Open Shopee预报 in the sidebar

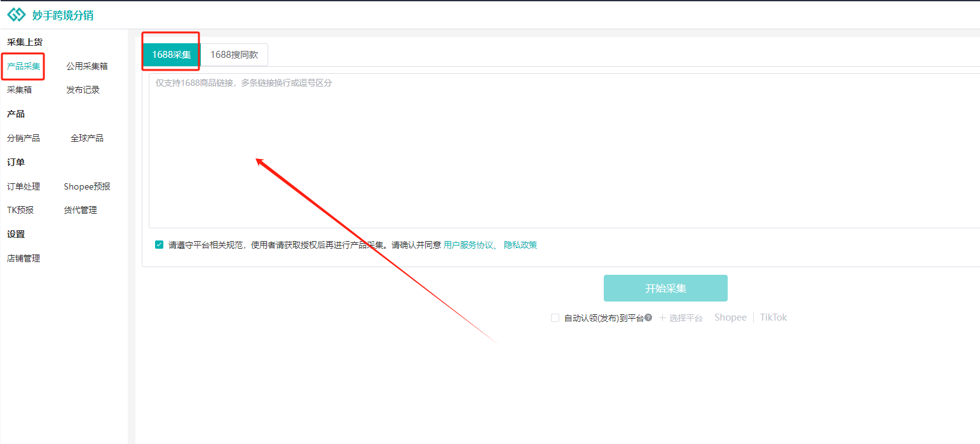87,186
